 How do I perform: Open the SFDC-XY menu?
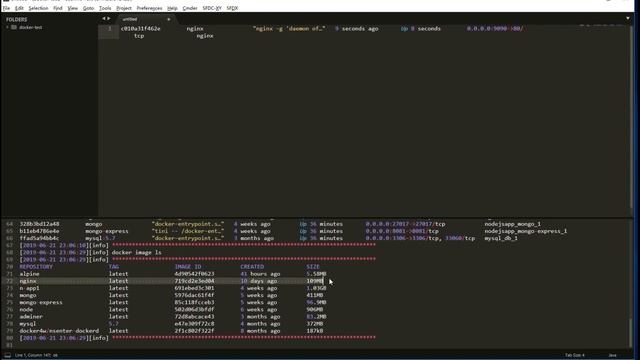212,8
